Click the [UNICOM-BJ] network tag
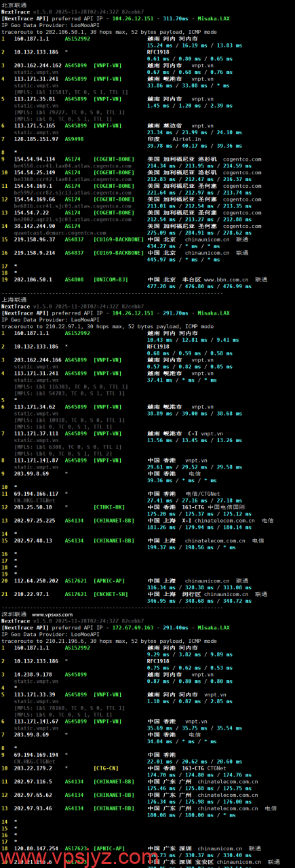Screen dimensions: 295x868 pyautogui.click(x=111, y=279)
